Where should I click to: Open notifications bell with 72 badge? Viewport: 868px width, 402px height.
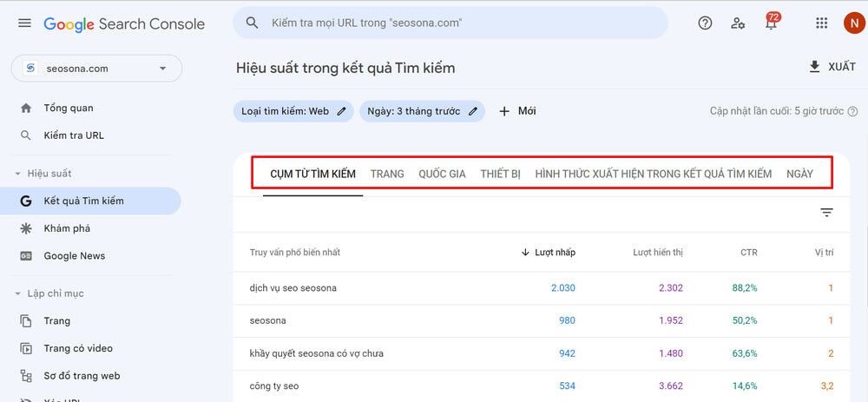[x=771, y=23]
